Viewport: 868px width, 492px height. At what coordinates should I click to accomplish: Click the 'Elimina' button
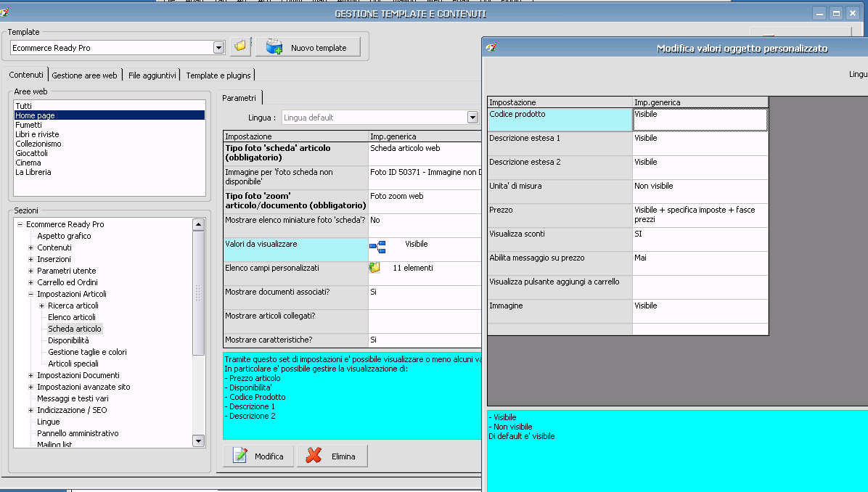(332, 456)
